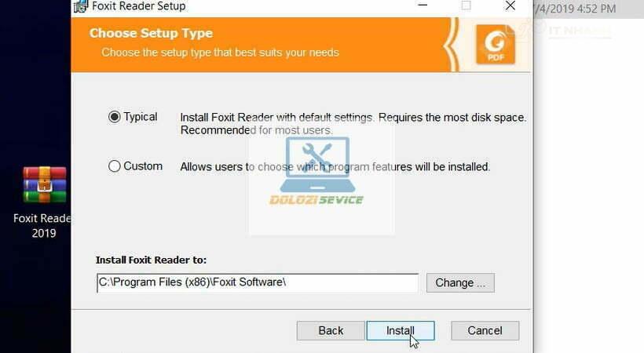Click the Typical option label text

click(141, 117)
